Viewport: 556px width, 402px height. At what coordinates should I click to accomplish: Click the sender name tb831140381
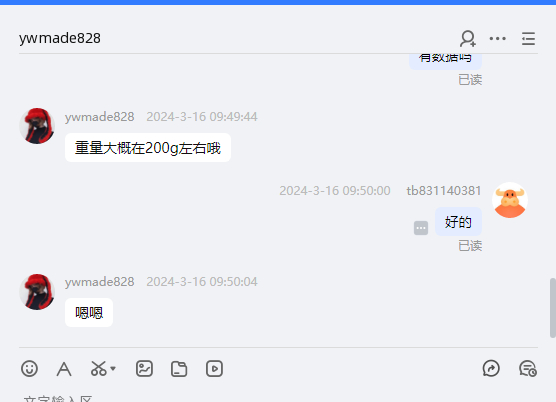(444, 191)
